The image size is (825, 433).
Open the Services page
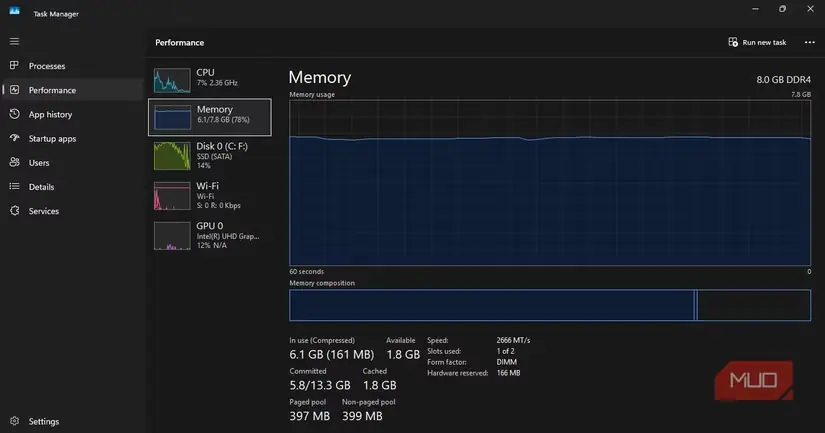click(73, 211)
